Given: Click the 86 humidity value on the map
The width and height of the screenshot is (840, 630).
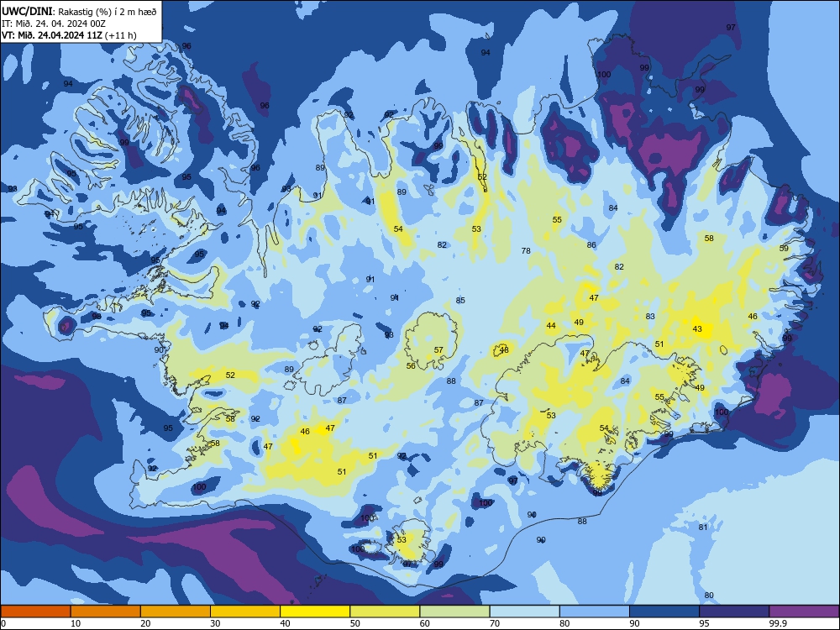Looking at the screenshot, I should coord(591,244).
